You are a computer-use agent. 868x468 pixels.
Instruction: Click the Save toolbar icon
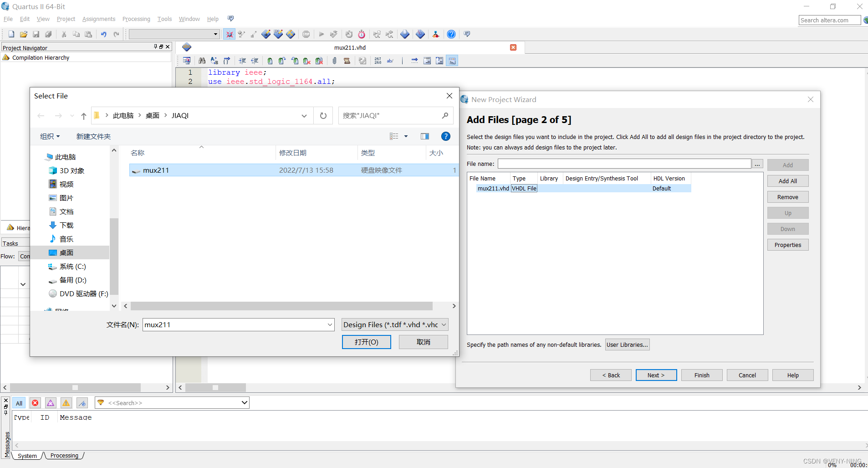[x=36, y=34]
